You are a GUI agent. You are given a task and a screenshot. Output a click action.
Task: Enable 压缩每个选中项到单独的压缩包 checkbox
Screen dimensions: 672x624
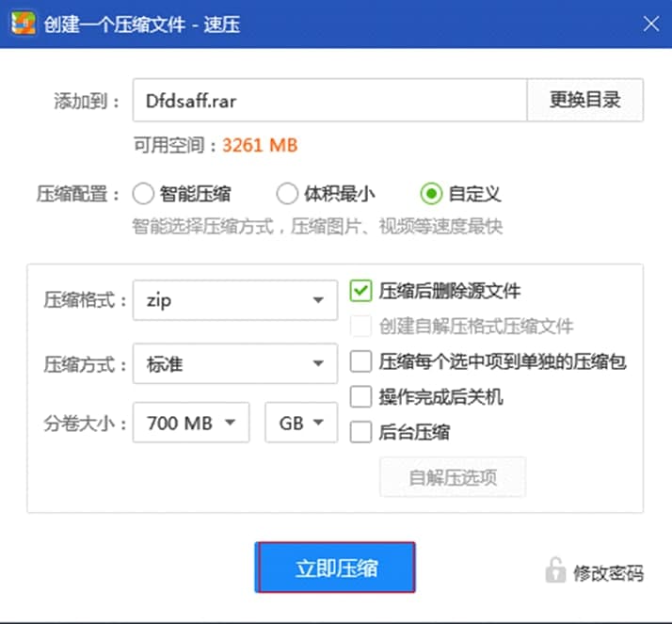tap(360, 361)
